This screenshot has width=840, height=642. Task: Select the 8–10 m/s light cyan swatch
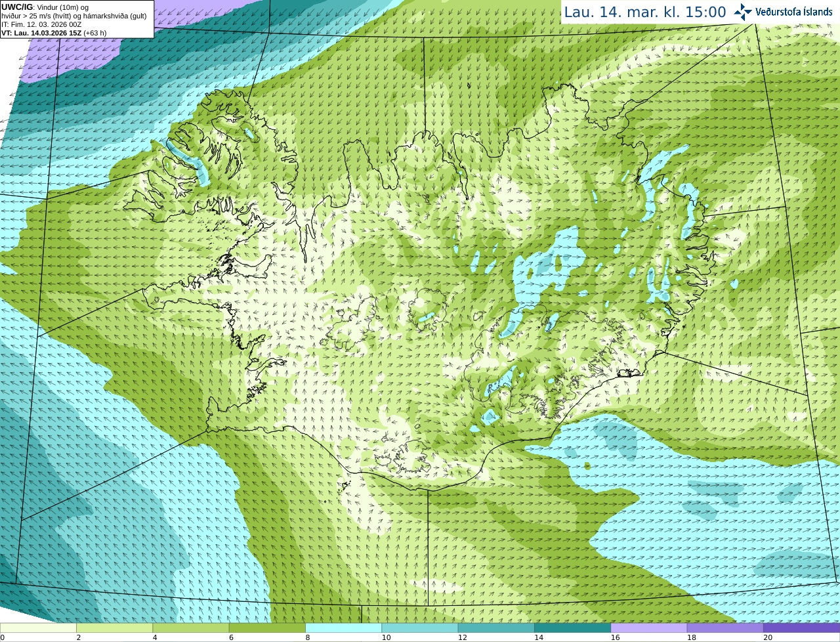(343, 628)
